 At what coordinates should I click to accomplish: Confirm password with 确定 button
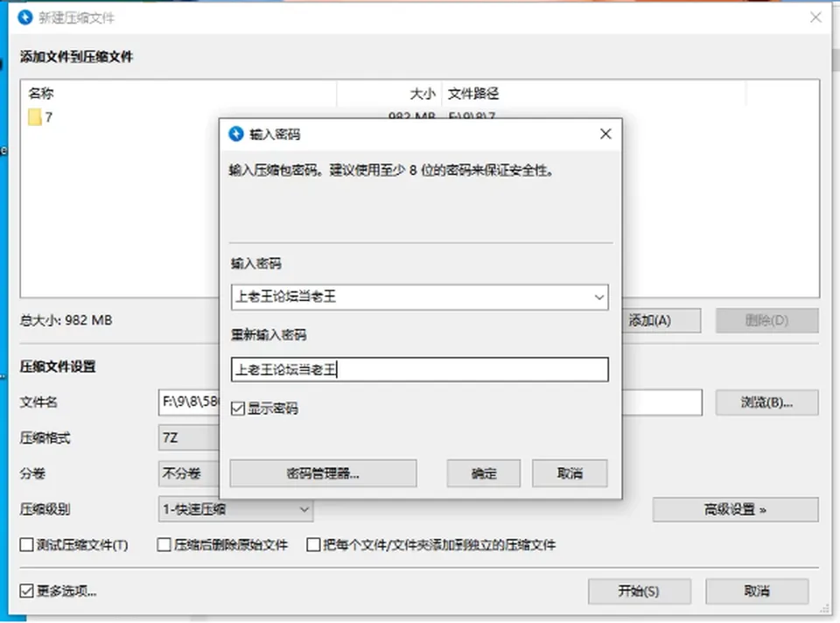coord(484,473)
